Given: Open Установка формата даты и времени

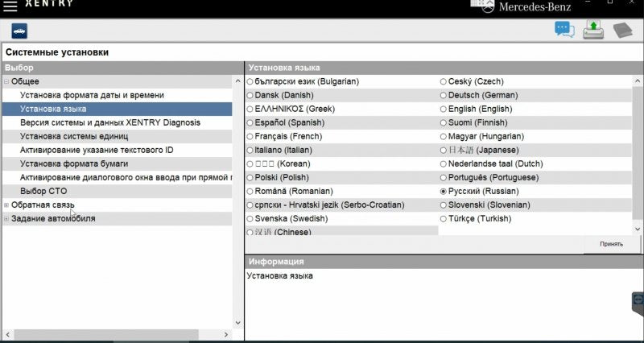Looking at the screenshot, I should 92,95.
